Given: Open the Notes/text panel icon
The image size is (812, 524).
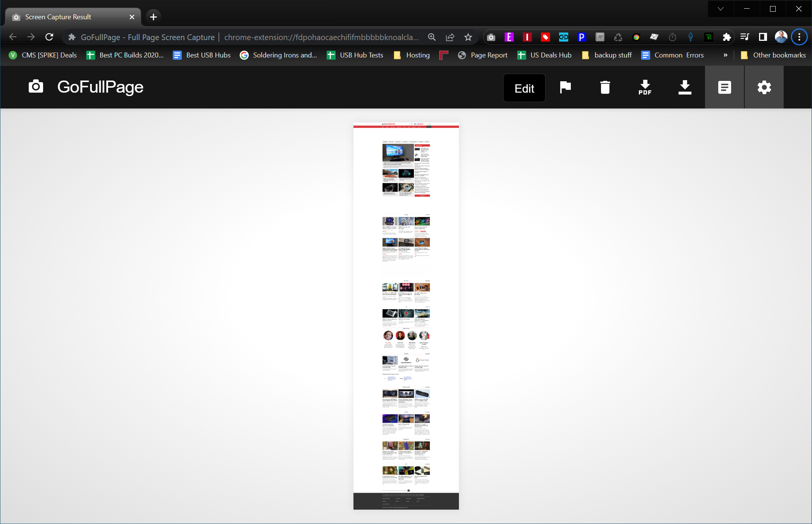Looking at the screenshot, I should click(724, 88).
